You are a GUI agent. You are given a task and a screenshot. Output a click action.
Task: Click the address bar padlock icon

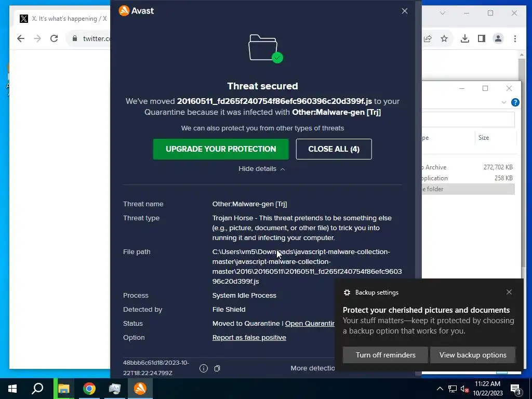(75, 38)
